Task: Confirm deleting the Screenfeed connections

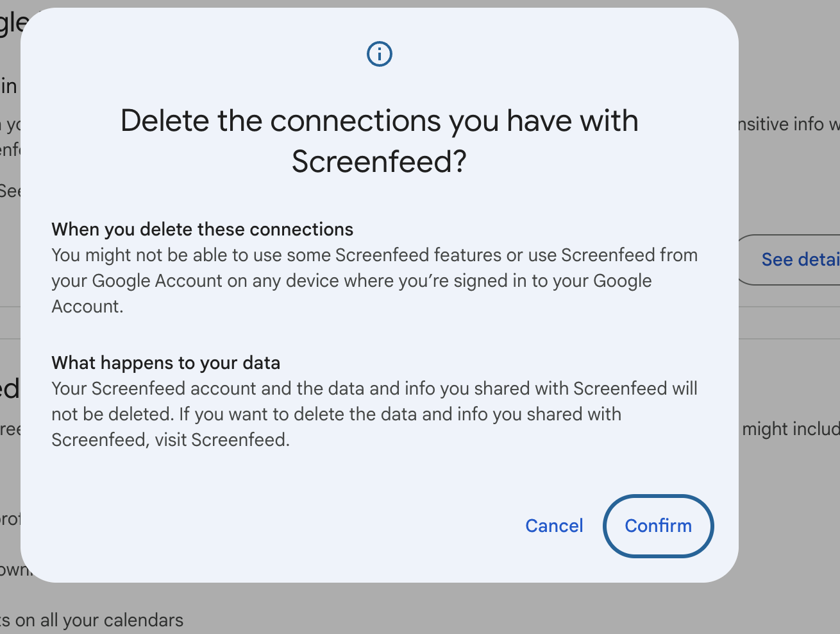Action: 658,526
